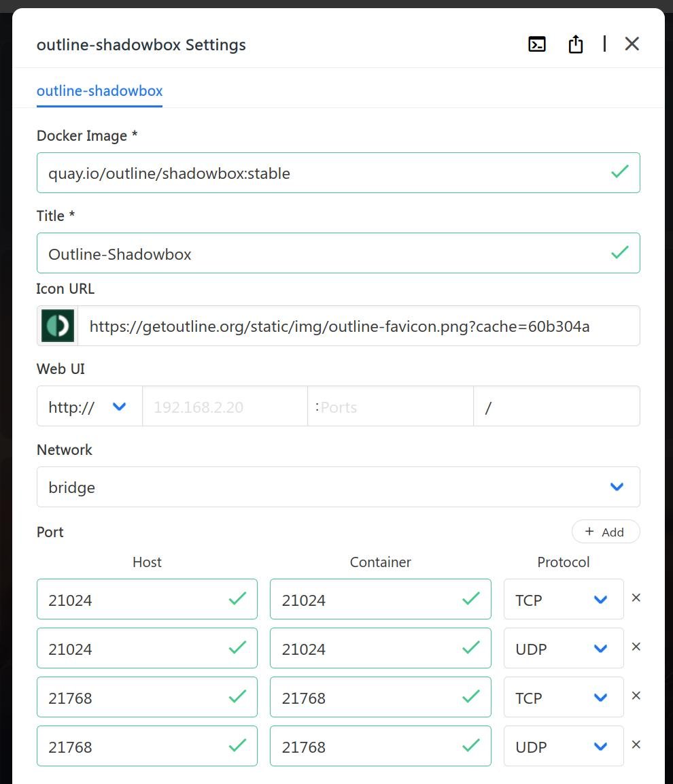Open the http:// protocol scheme dropdown
Screen dimensions: 673x784
[x=89, y=407]
